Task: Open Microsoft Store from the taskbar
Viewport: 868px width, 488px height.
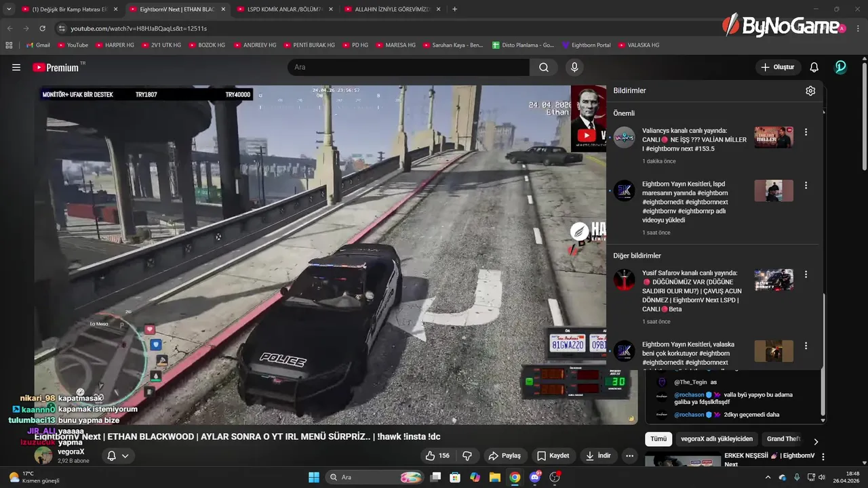Action: (x=456, y=477)
